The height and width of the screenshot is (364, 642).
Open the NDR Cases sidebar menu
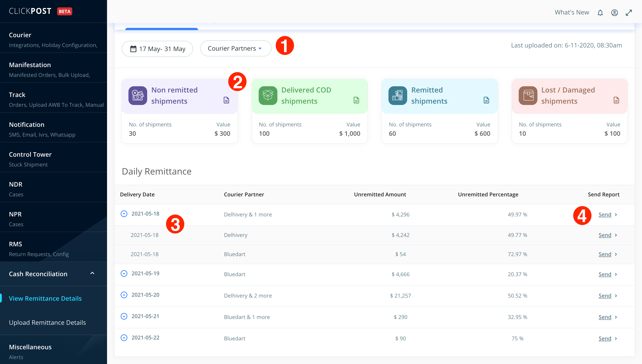(54, 189)
